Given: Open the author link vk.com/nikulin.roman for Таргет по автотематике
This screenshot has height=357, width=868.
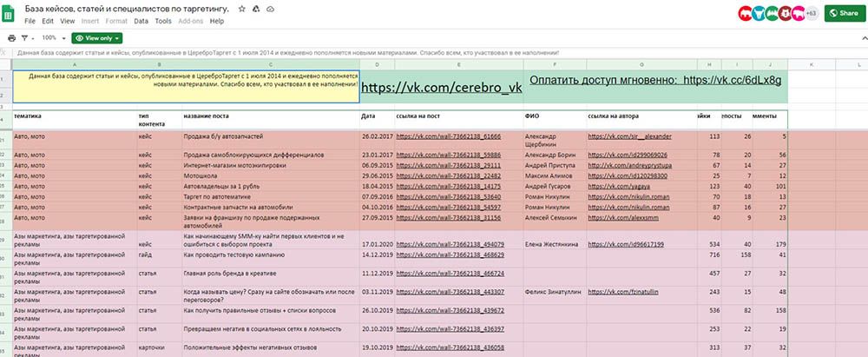Looking at the screenshot, I should tap(628, 197).
